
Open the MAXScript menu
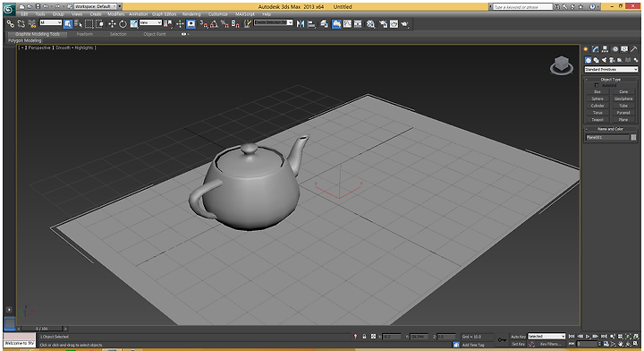point(245,14)
